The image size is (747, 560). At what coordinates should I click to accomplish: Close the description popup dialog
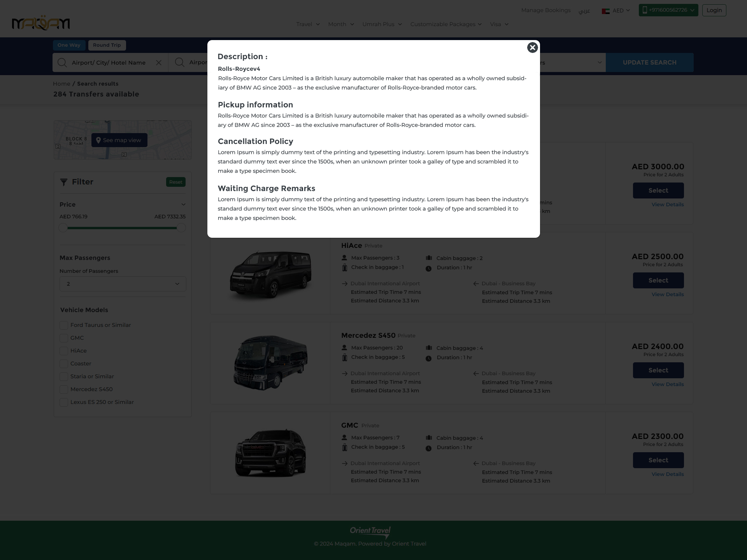tap(532, 47)
